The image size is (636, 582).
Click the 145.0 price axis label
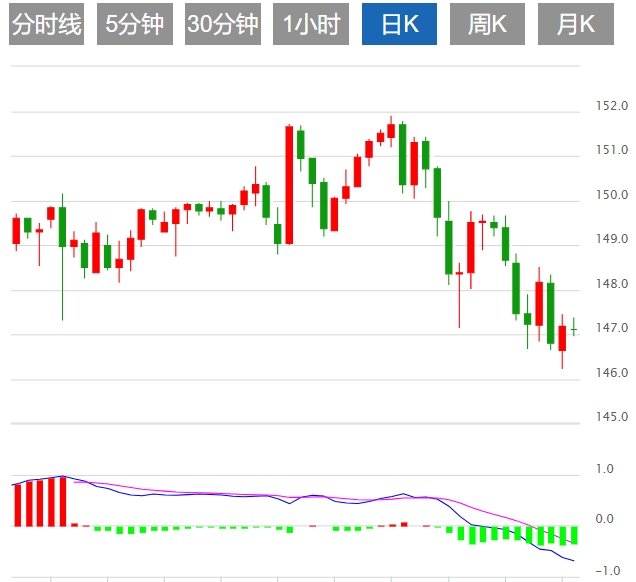pos(611,417)
